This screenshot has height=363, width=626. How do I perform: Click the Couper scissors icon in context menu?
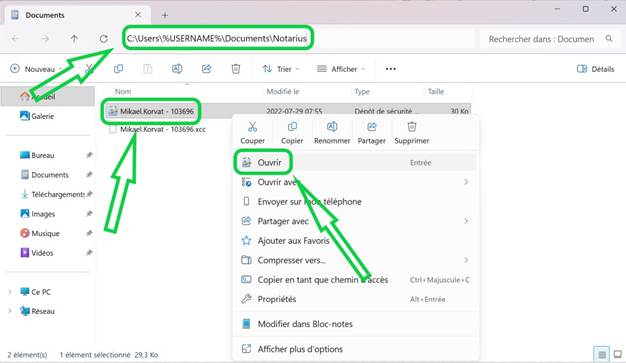coord(252,127)
